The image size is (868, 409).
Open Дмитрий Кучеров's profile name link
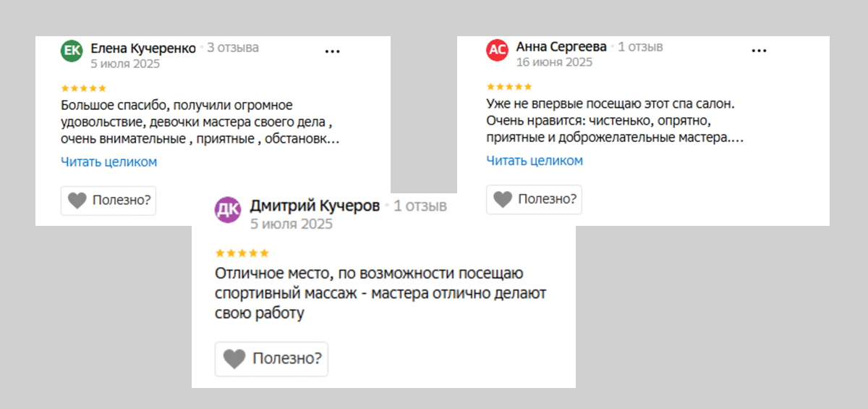pos(315,206)
